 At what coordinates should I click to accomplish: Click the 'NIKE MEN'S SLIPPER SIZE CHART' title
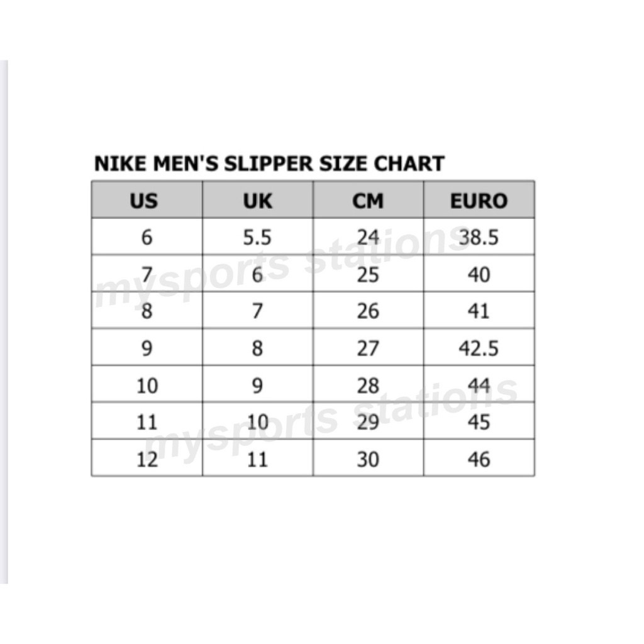[x=269, y=164]
